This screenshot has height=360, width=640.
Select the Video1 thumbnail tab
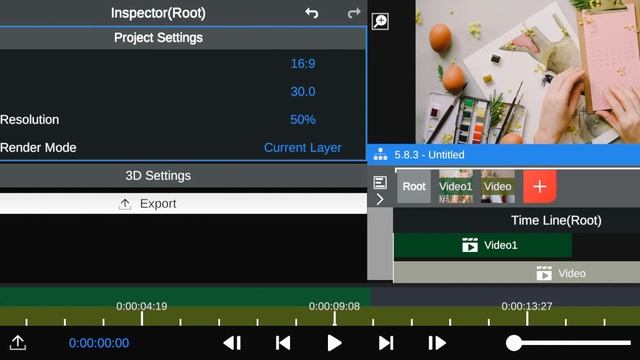[456, 187]
